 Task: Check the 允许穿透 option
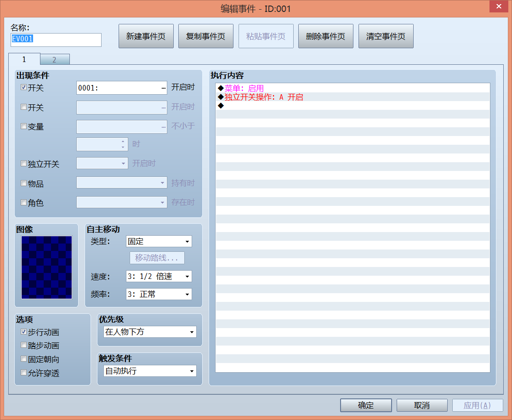23,372
